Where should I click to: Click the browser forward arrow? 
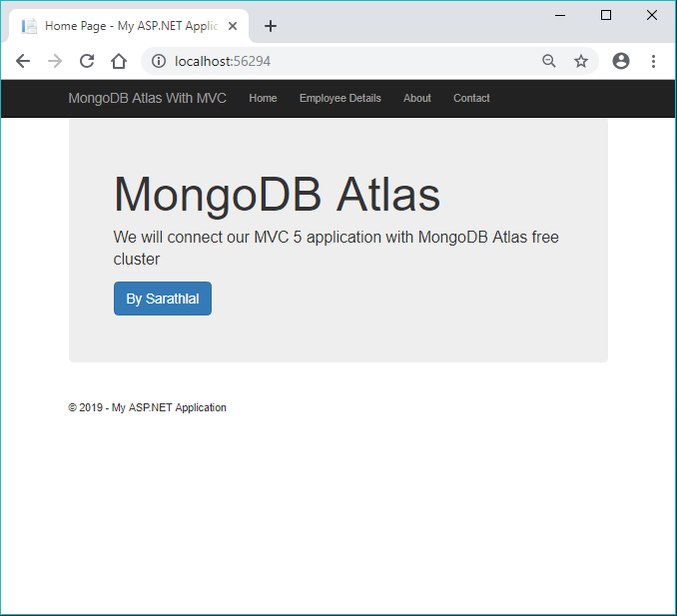point(55,61)
